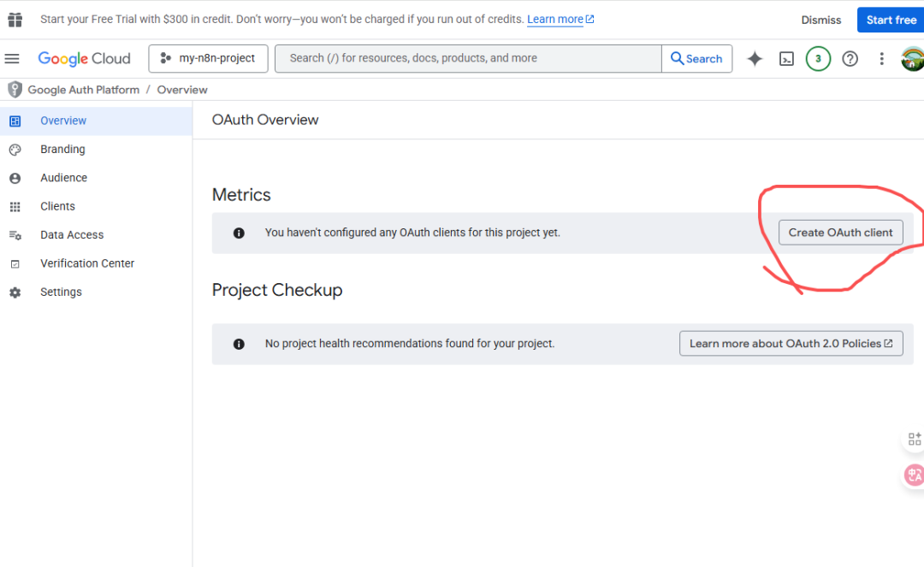The height and width of the screenshot is (567, 924).
Task: Click the Google Cloud logo
Action: click(x=84, y=58)
